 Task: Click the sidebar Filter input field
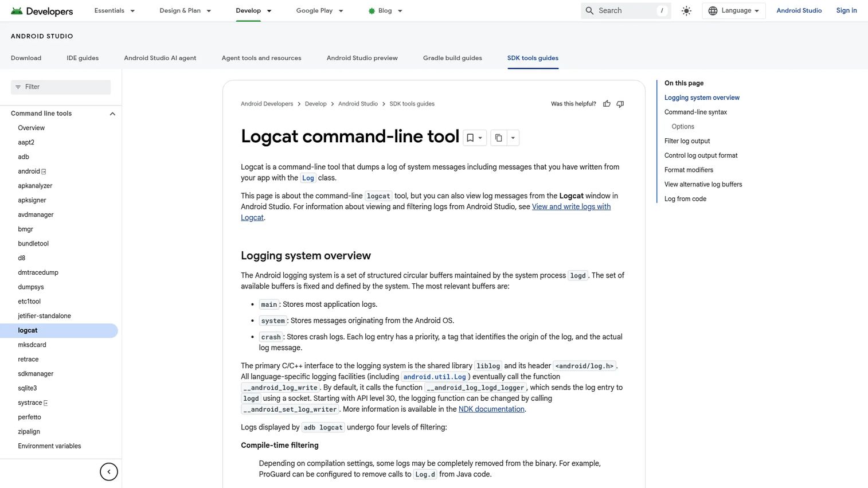click(x=61, y=87)
